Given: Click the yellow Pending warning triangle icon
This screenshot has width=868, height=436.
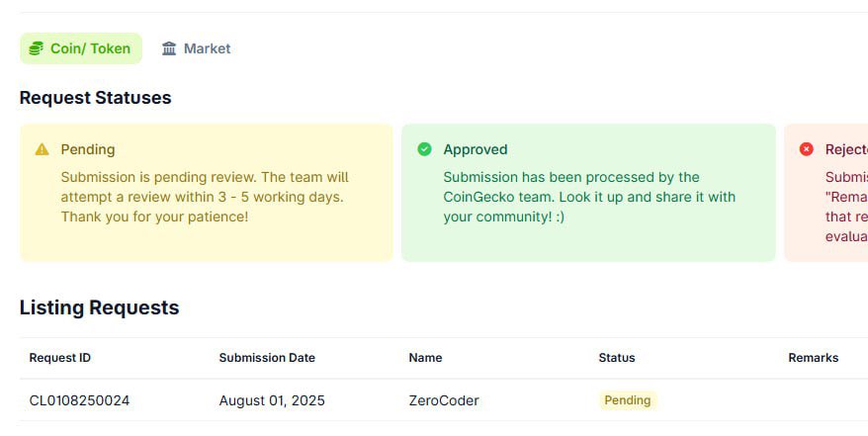Looking at the screenshot, I should pyautogui.click(x=42, y=149).
